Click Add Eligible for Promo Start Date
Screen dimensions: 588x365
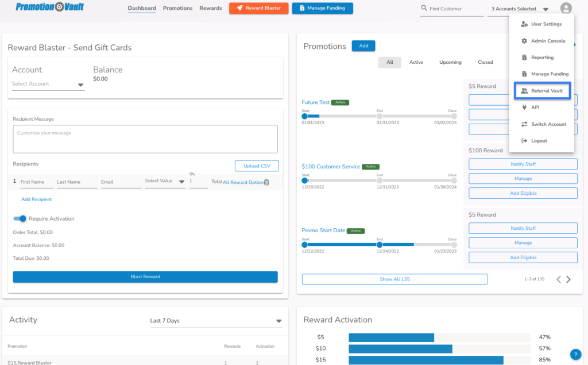pos(523,258)
